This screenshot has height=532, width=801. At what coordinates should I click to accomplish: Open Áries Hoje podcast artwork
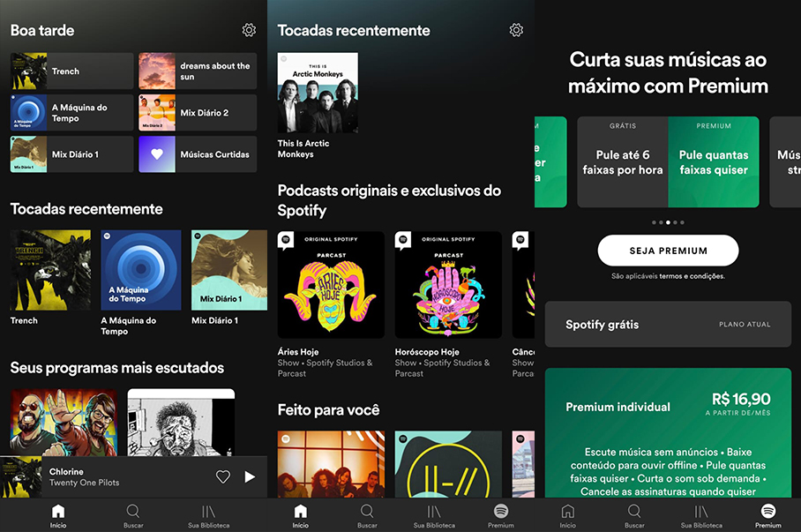pos(331,285)
